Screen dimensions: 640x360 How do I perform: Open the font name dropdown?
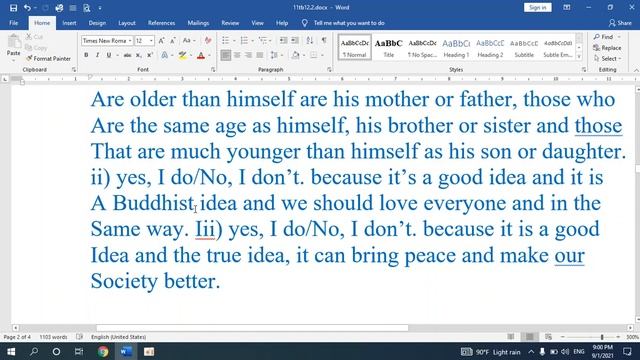click(x=130, y=41)
